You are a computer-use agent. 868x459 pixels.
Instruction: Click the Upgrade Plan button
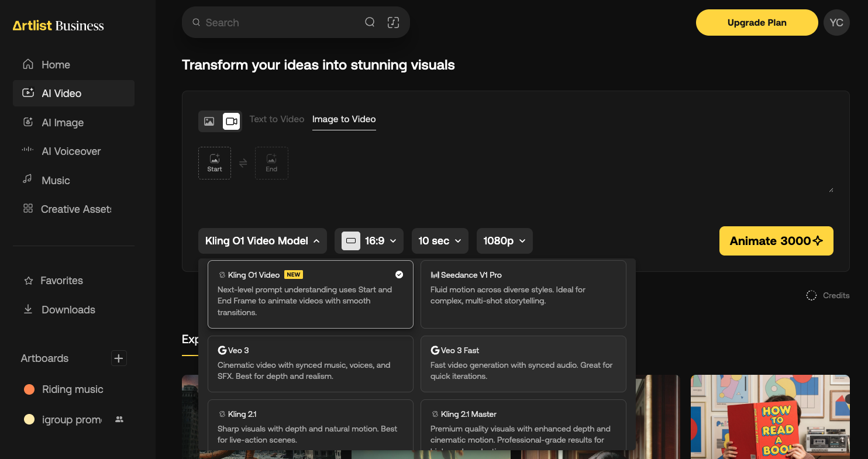tap(757, 23)
